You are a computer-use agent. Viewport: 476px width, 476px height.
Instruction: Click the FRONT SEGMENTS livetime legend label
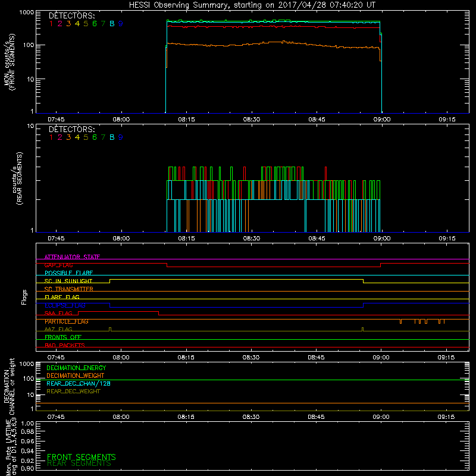(82, 457)
